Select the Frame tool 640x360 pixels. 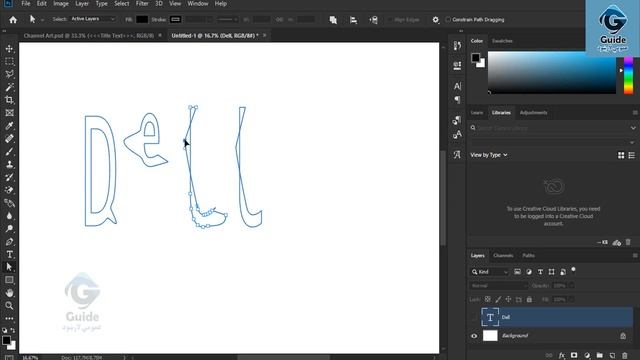pyautogui.click(x=9, y=113)
